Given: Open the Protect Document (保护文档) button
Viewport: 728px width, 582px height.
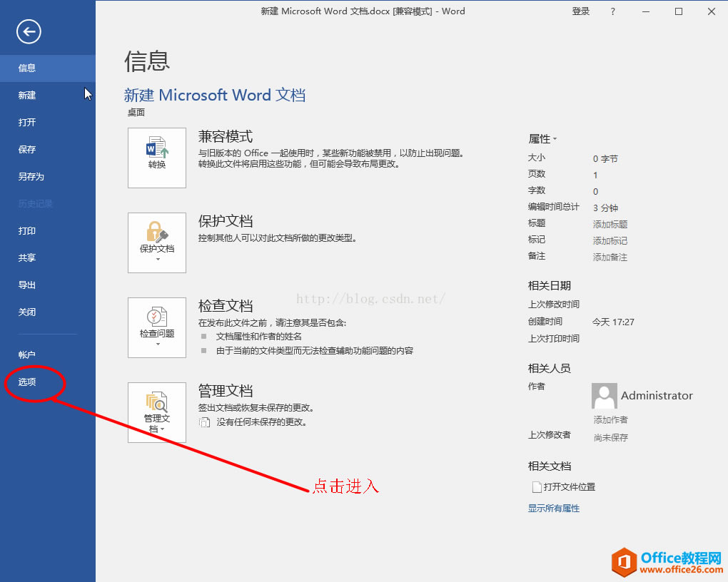Looking at the screenshot, I should [x=157, y=242].
